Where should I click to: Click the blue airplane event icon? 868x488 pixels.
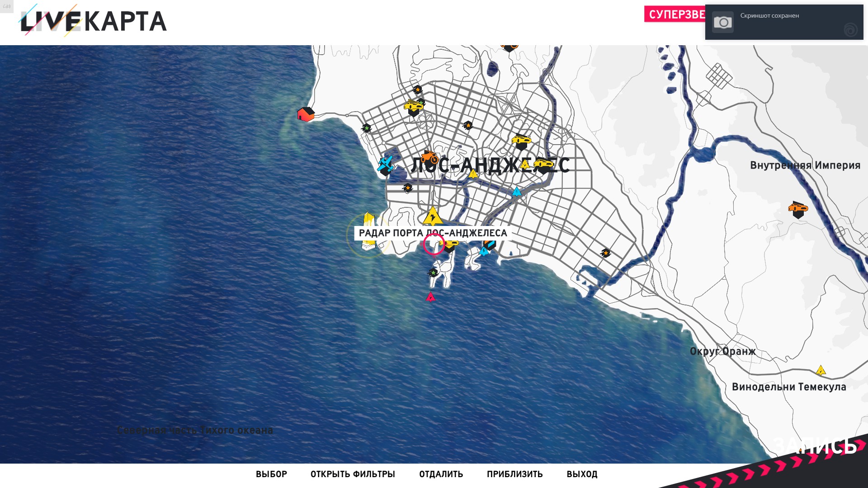coord(386,165)
